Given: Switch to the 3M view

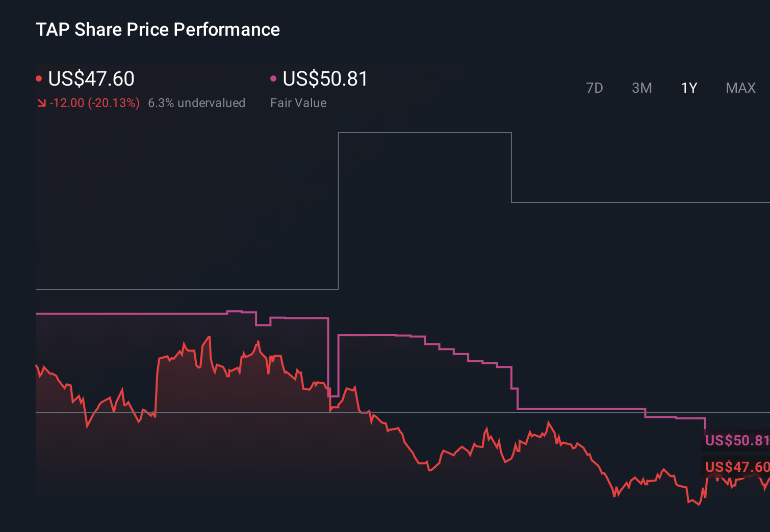Looking at the screenshot, I should click(641, 88).
